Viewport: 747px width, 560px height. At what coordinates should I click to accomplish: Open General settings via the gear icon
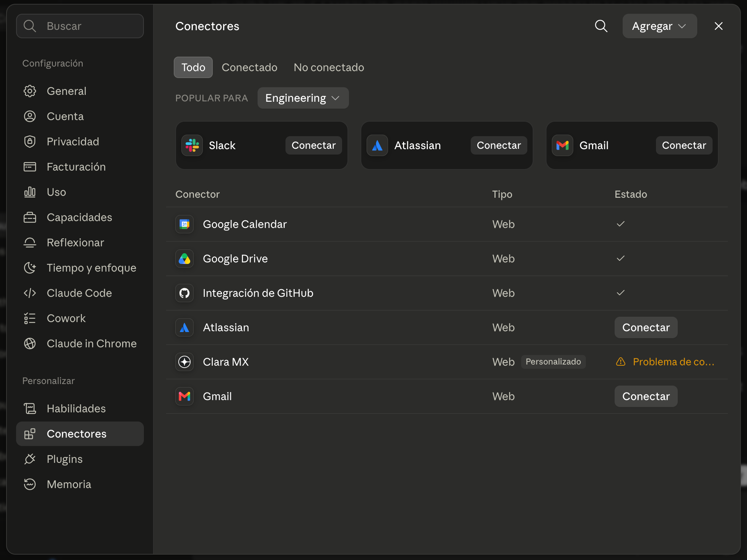click(30, 91)
